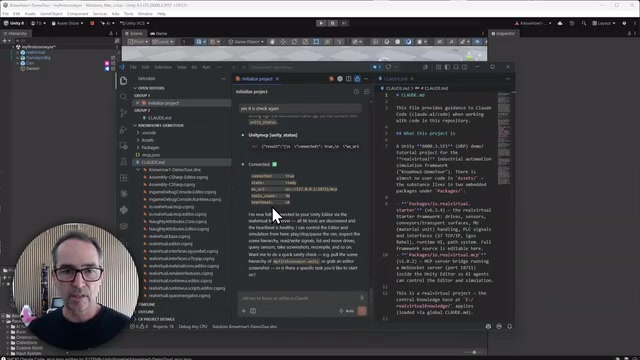Viewport: 640px width, 360px height.
Task: Open the Unity Local dropdown
Action: click(163, 42)
